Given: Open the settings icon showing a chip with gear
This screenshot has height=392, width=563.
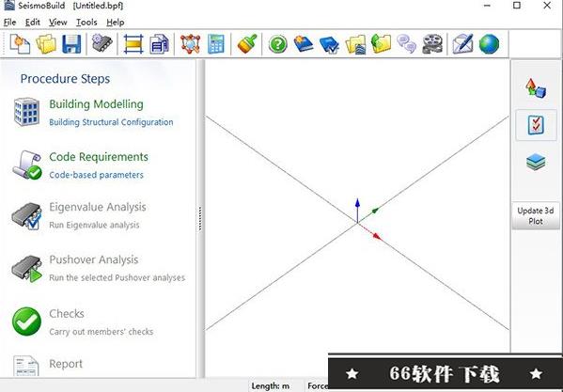Looking at the screenshot, I should pos(102,43).
